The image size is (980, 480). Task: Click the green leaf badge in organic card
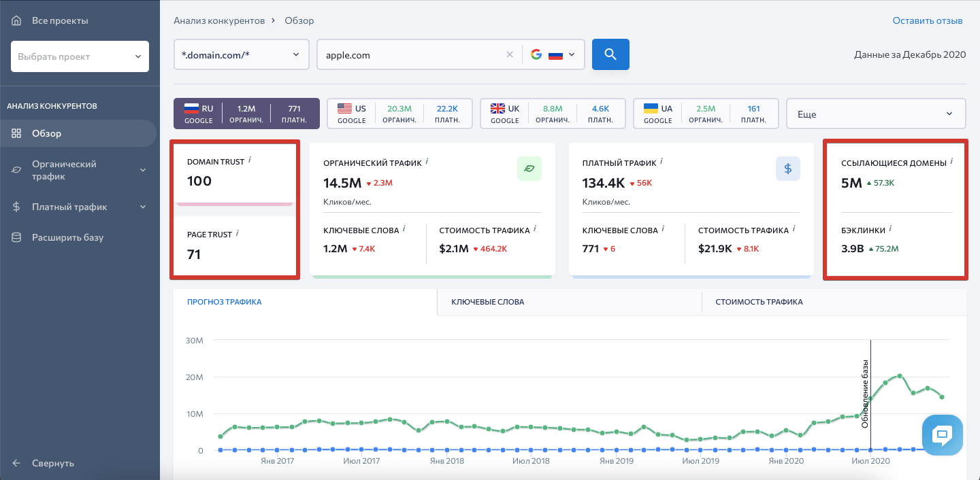pos(529,168)
